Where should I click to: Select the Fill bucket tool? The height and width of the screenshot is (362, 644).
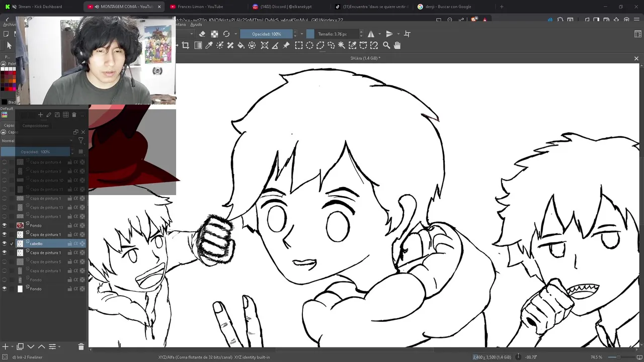(x=241, y=45)
